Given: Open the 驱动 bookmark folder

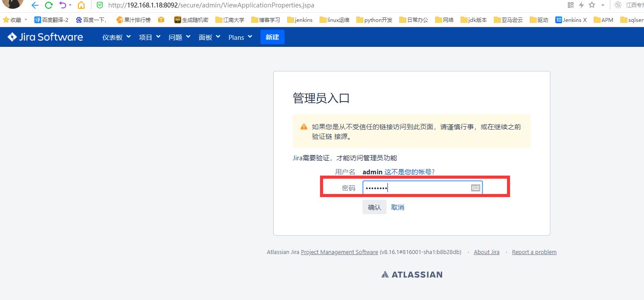Looking at the screenshot, I should [x=539, y=20].
